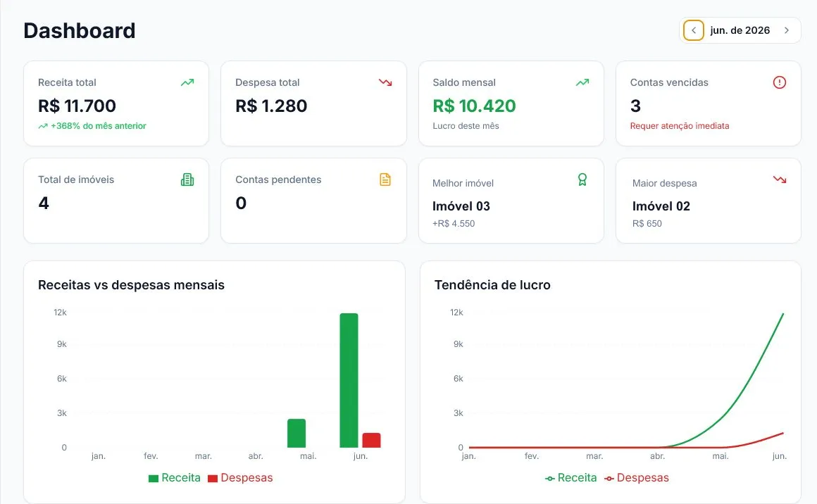This screenshot has height=504, width=817.
Task: Click the '+R$ 4.550' amount
Action: click(454, 223)
